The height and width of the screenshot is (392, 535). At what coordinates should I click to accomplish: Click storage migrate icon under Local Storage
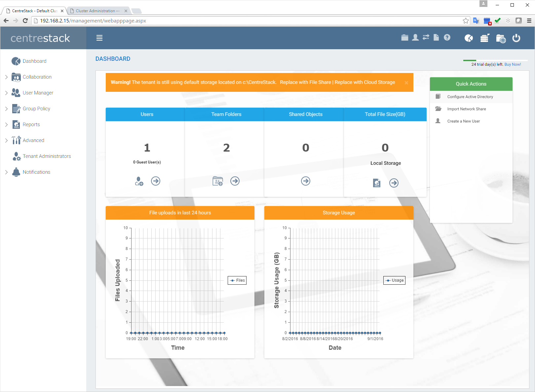377,183
